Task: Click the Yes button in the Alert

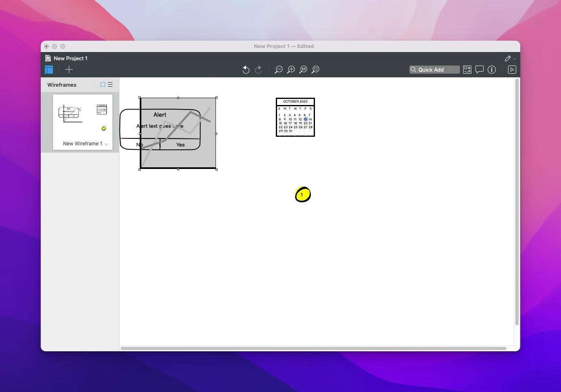Action: [x=180, y=145]
